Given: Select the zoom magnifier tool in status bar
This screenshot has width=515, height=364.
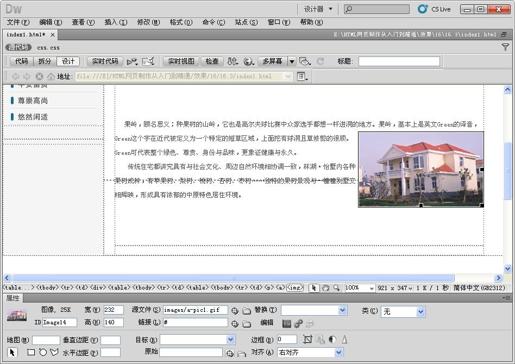Looking at the screenshot, I should tap(336, 288).
